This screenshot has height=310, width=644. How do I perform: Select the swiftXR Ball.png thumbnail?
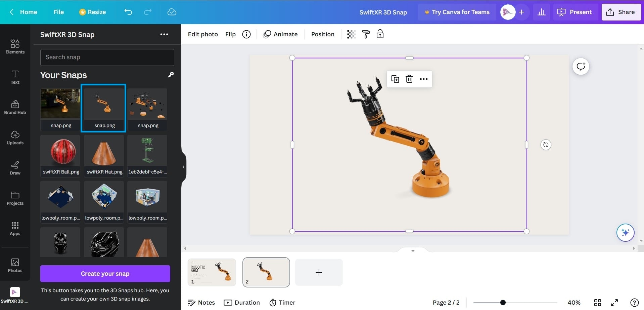tap(61, 155)
